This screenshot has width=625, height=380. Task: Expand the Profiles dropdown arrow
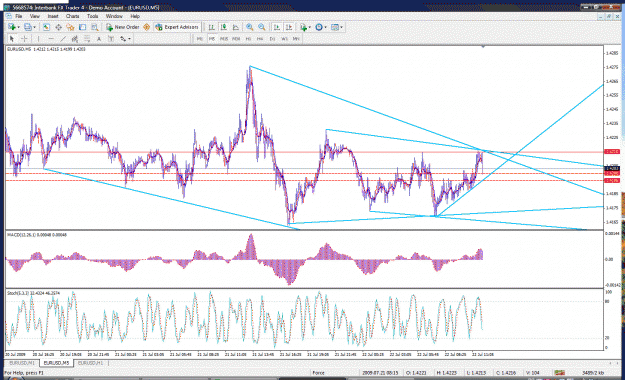pos(34,27)
